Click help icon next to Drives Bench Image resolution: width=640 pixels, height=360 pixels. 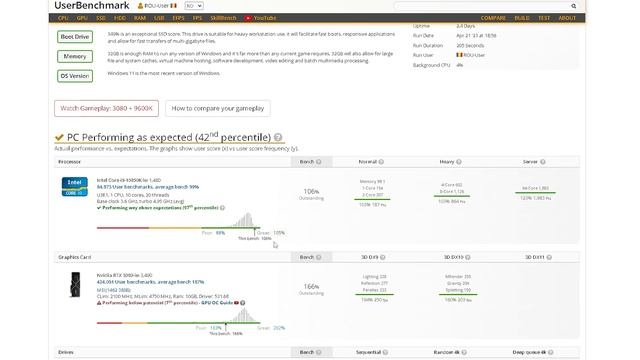point(319,352)
